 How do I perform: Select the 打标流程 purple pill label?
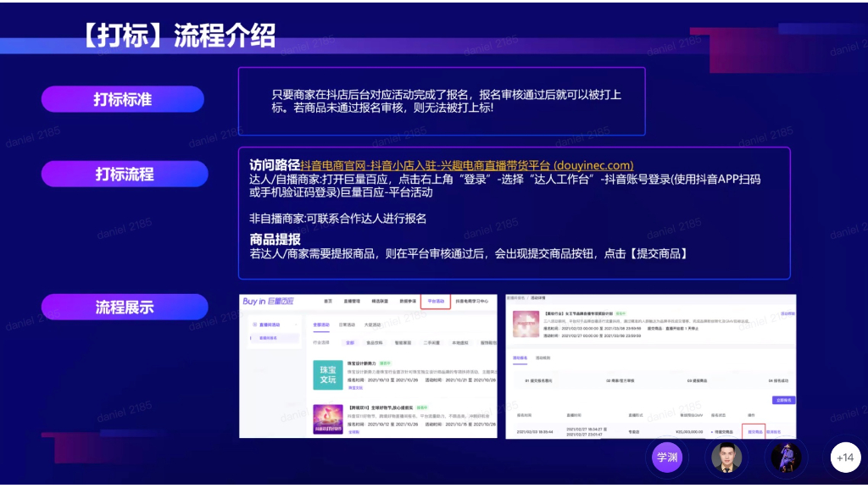click(125, 175)
